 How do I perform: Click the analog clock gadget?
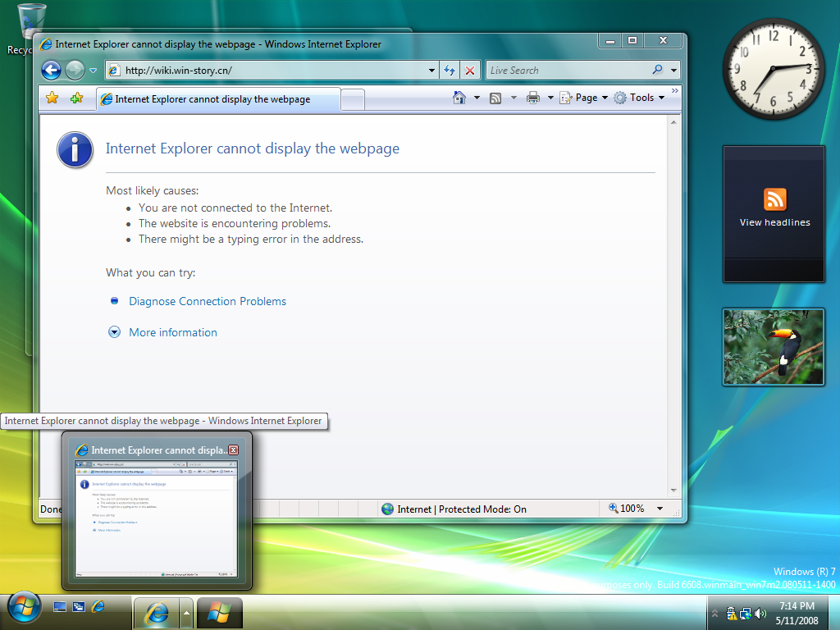[x=773, y=69]
